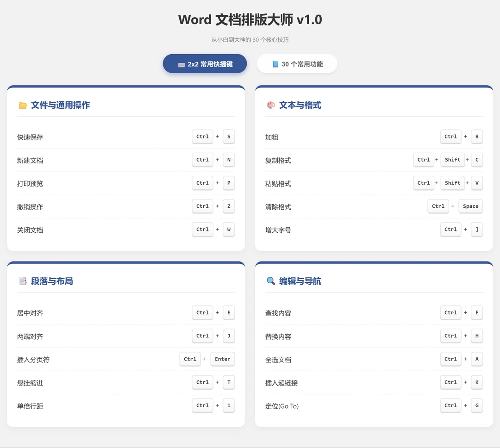Click the Ctrl keycap in 插入分页符 row
Image resolution: width=500 pixels, height=448 pixels.
tap(190, 359)
